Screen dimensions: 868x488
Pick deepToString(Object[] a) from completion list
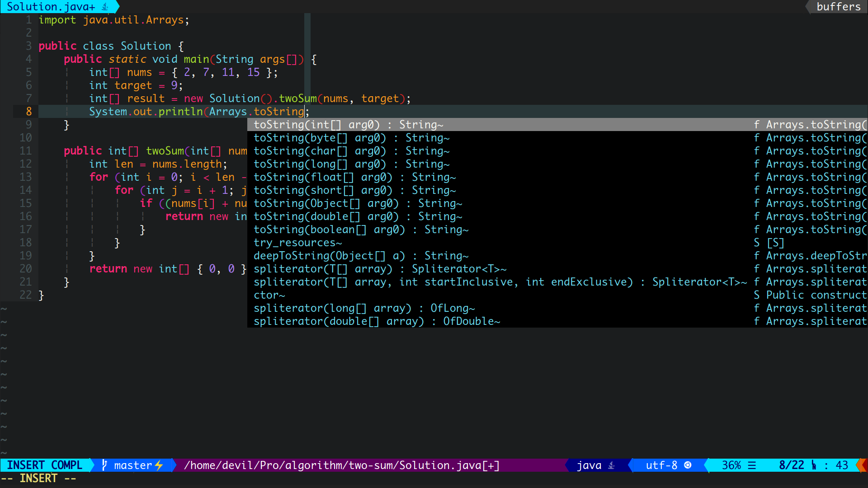pyautogui.click(x=361, y=256)
